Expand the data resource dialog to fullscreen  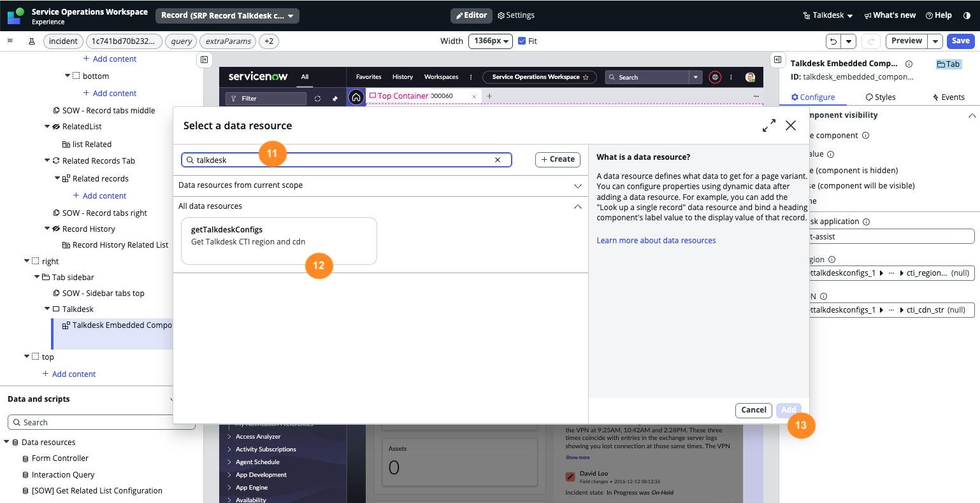pos(769,125)
